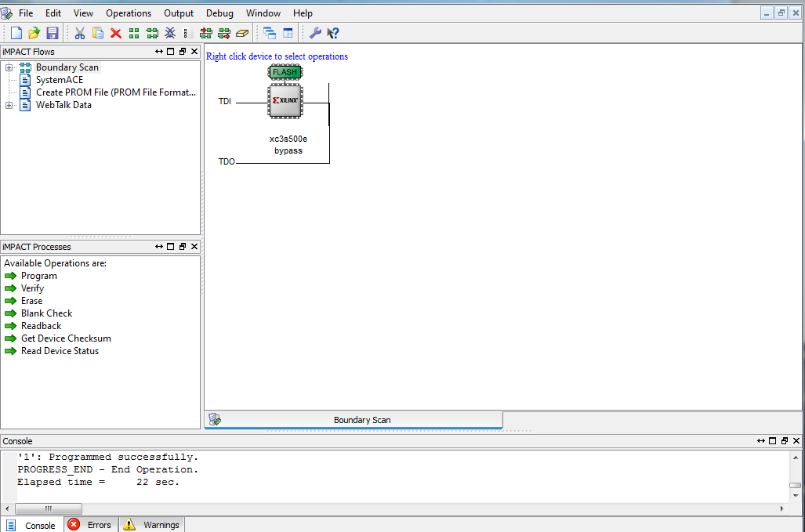805x532 pixels.
Task: Open the View menu
Action: click(83, 13)
